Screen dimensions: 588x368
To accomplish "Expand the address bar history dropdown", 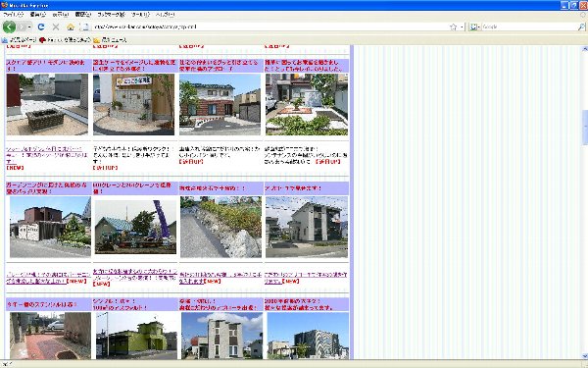I will click(x=462, y=26).
